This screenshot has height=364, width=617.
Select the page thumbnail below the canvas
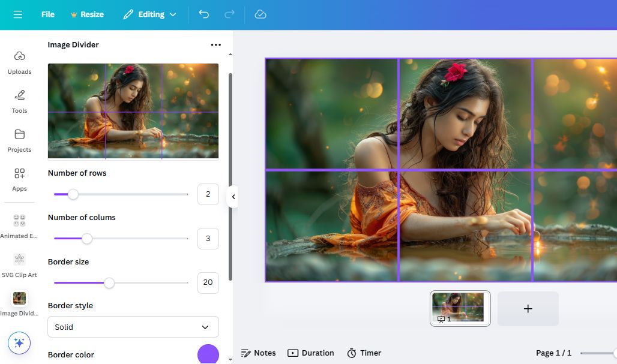click(x=460, y=308)
